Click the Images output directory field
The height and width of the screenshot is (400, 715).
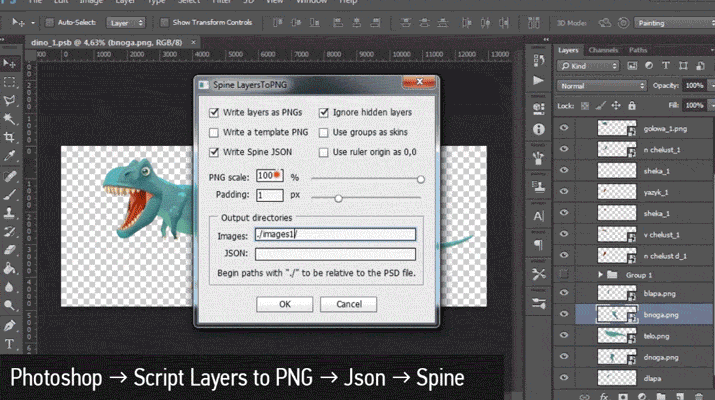pyautogui.click(x=335, y=234)
